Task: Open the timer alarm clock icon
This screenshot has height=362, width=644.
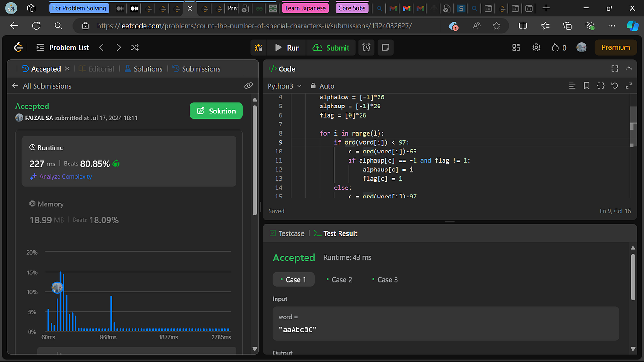Action: (367, 47)
